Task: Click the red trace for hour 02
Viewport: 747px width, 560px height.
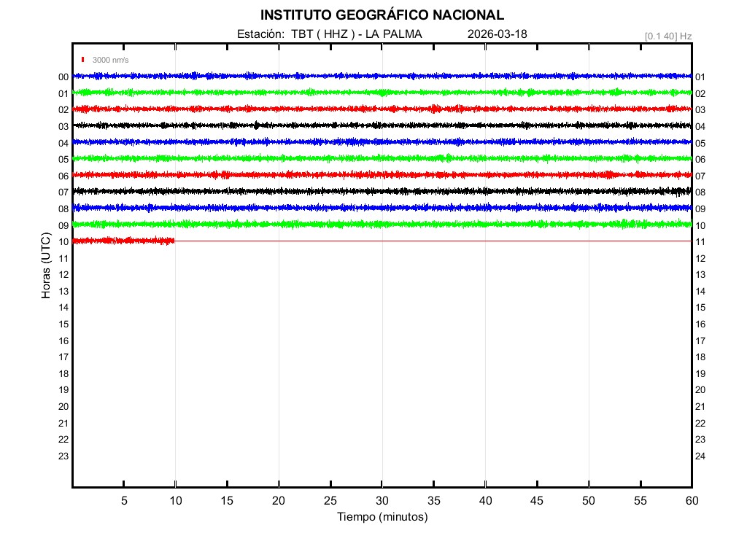Action: pyautogui.click(x=382, y=109)
